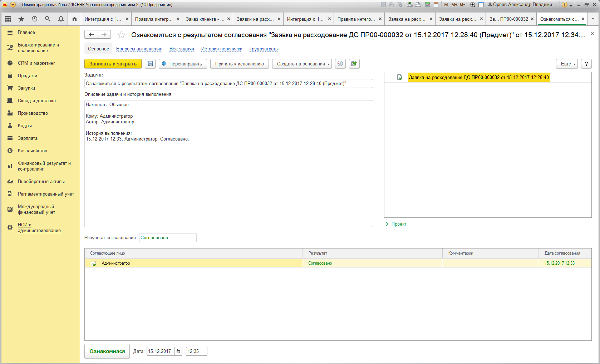The image size is (600, 364).
Task: Open the list of all tabs arrow
Action: (x=593, y=19)
